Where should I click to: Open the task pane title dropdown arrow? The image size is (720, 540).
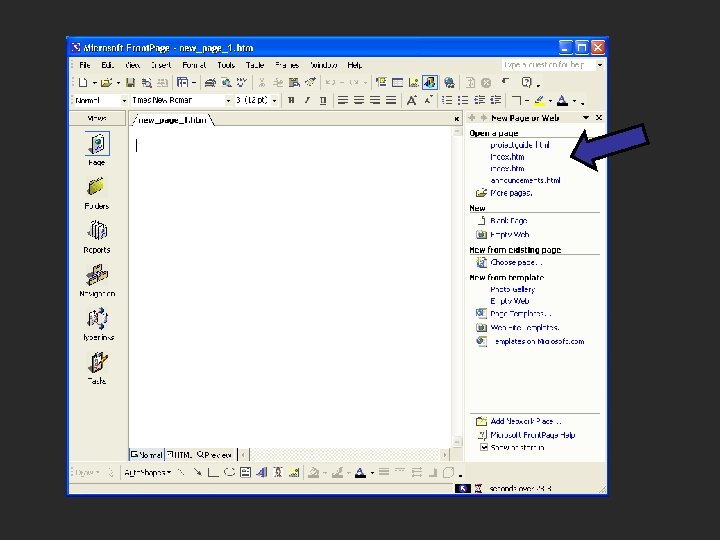(586, 118)
